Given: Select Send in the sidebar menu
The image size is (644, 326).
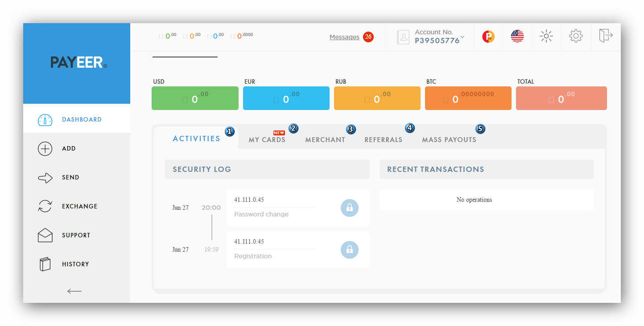Looking at the screenshot, I should pos(77,178).
